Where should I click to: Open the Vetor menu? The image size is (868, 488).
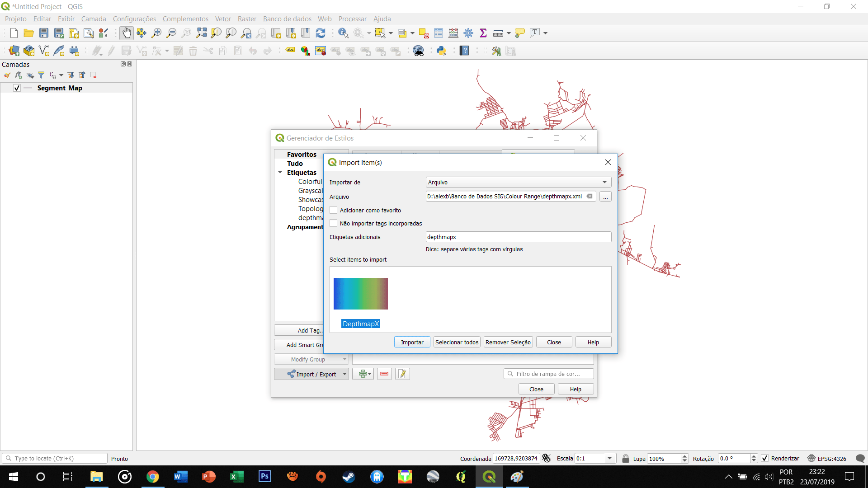point(222,19)
